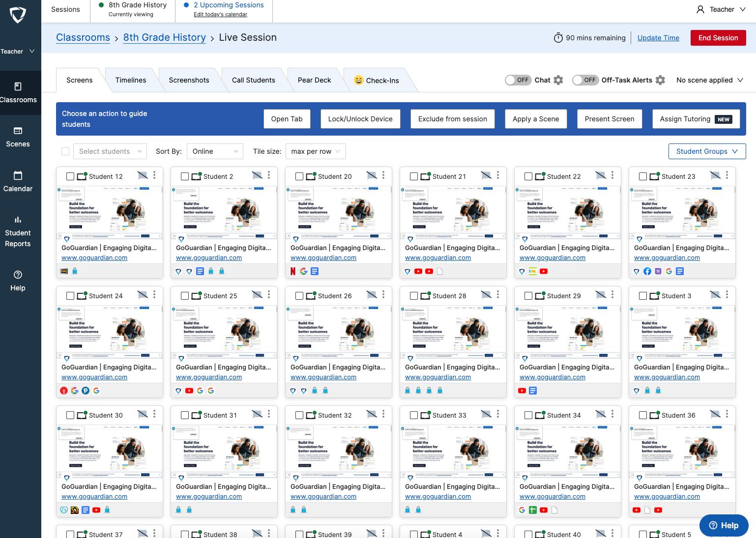
Task: Check the Student 36 checkbox
Action: [643, 415]
